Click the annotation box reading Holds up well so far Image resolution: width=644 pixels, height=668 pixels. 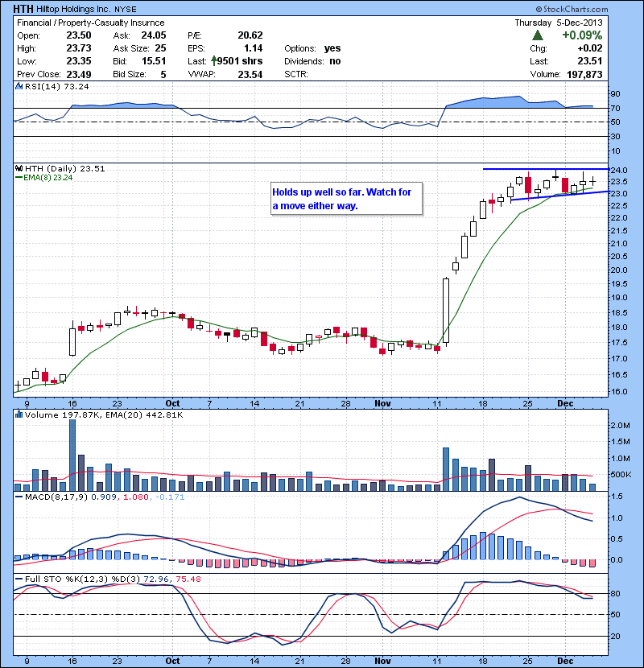pos(346,199)
